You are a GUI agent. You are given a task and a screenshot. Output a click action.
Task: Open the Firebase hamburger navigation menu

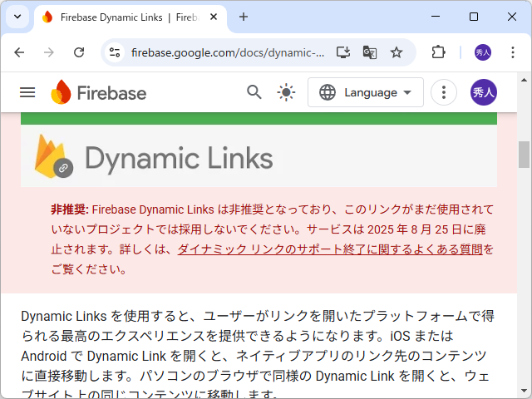coord(27,92)
